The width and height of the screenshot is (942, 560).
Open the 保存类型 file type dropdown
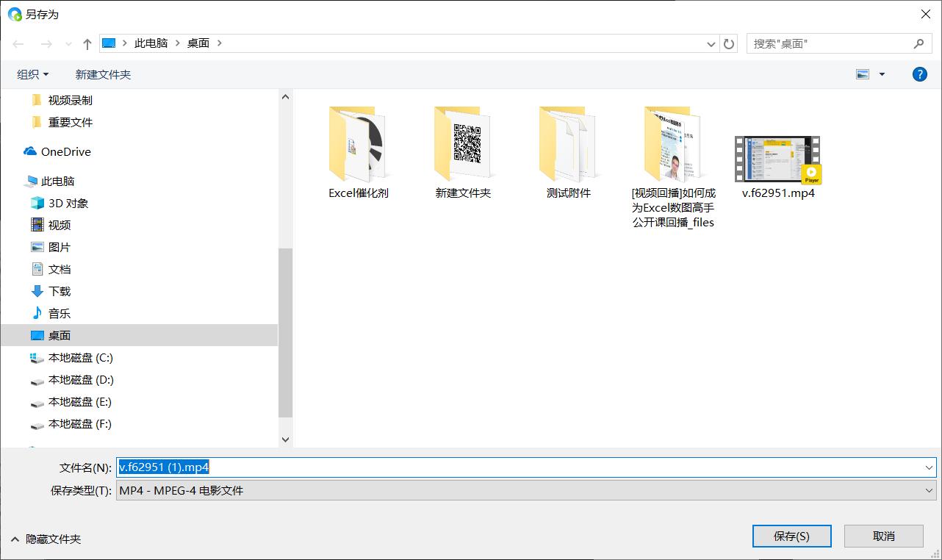coord(928,490)
